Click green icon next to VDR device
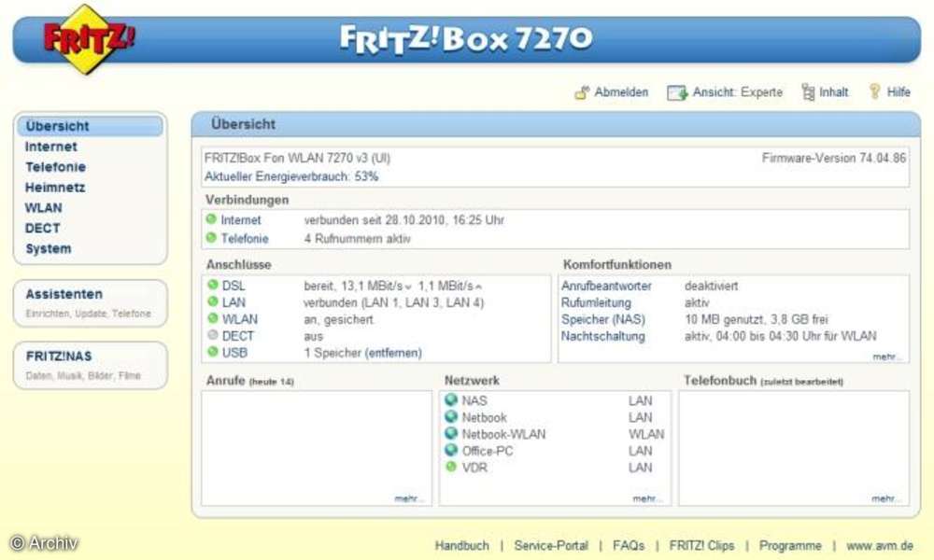934x560 pixels. (x=451, y=467)
